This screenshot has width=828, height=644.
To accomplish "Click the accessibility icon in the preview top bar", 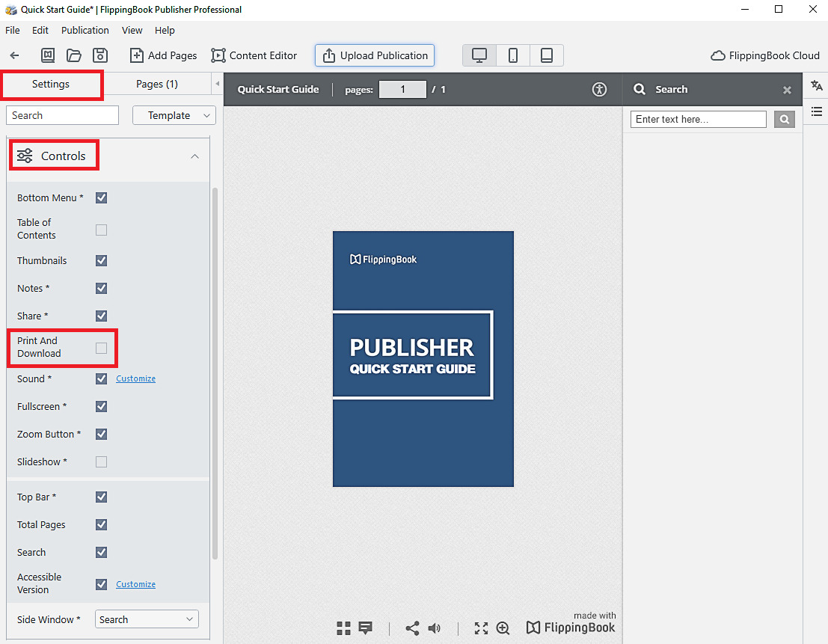I will tap(599, 89).
